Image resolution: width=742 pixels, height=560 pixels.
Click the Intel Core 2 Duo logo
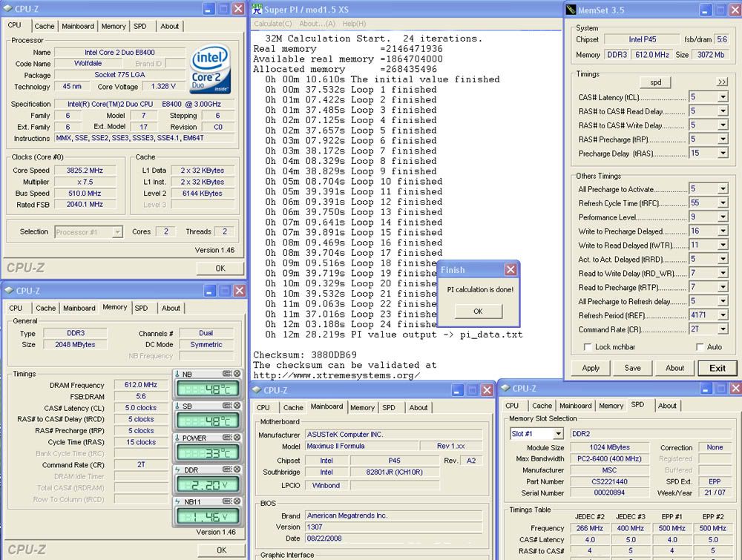click(211, 68)
